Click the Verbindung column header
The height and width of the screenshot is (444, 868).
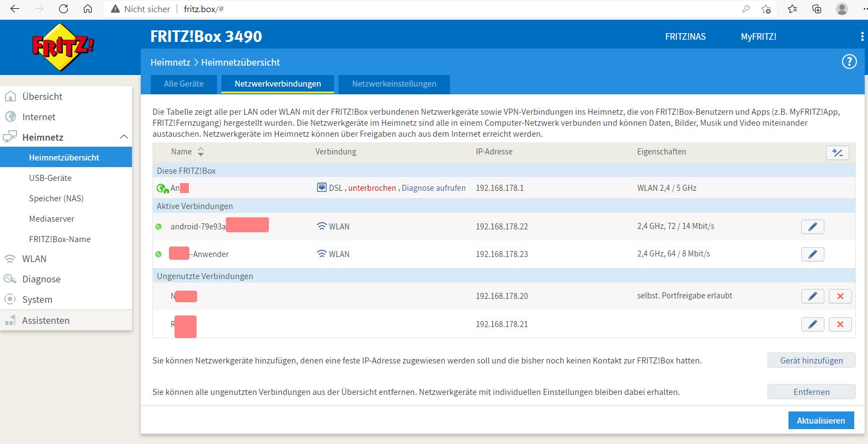pos(336,152)
